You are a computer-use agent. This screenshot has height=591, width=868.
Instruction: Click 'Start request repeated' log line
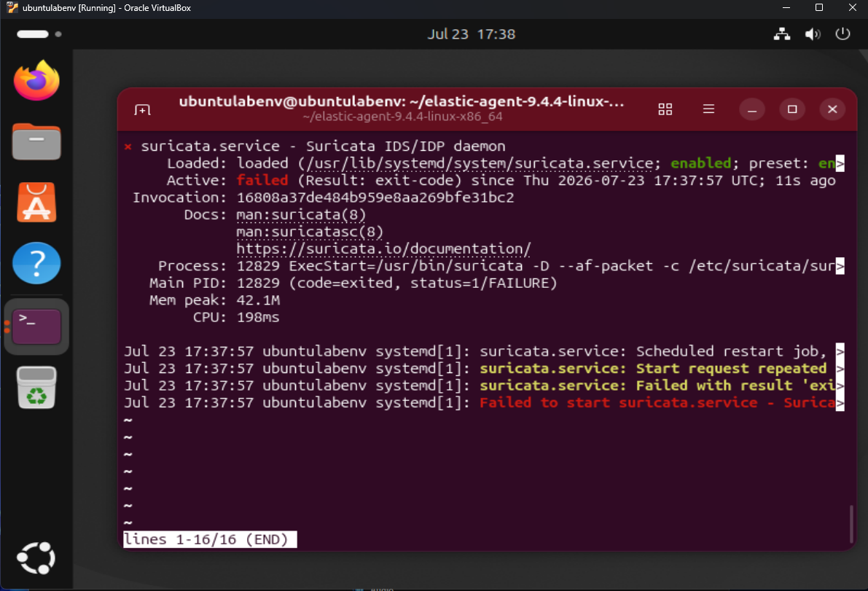click(484, 369)
